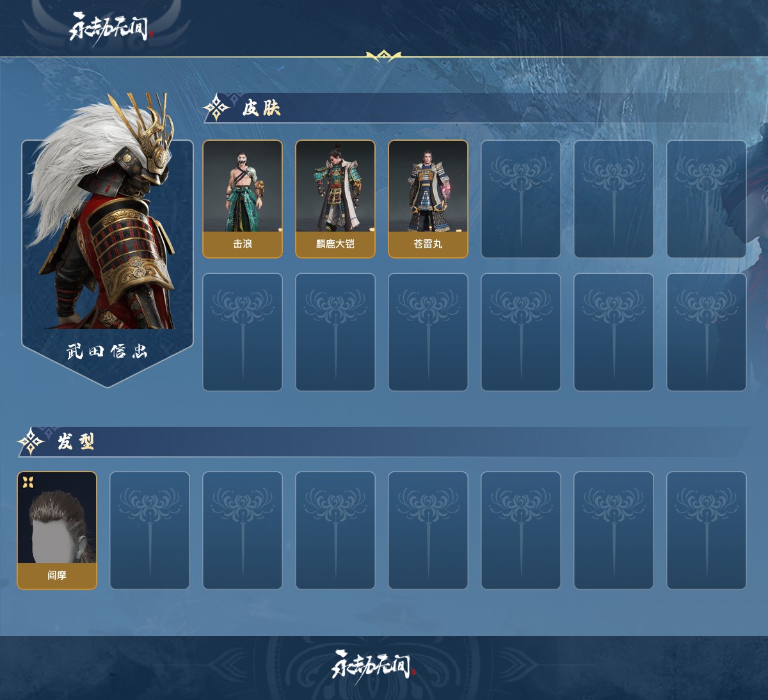Select the 苍雷丸 skin card
The width and height of the screenshot is (768, 700).
428,199
